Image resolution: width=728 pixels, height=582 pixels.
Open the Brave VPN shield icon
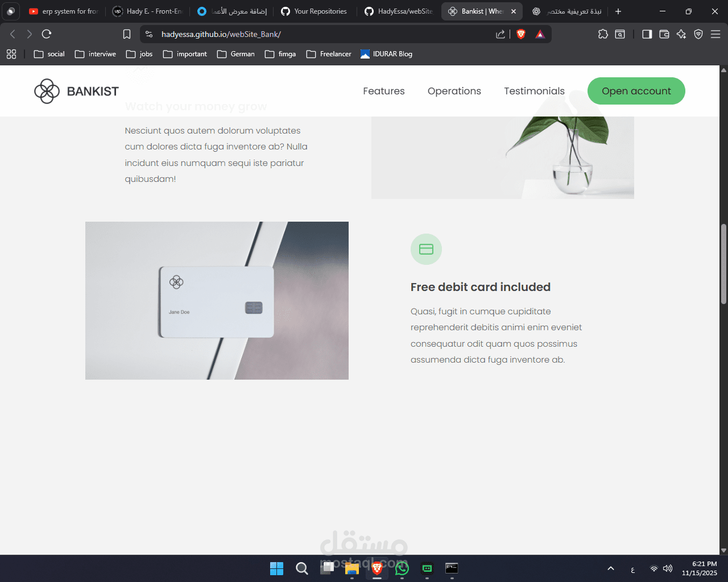[698, 34]
